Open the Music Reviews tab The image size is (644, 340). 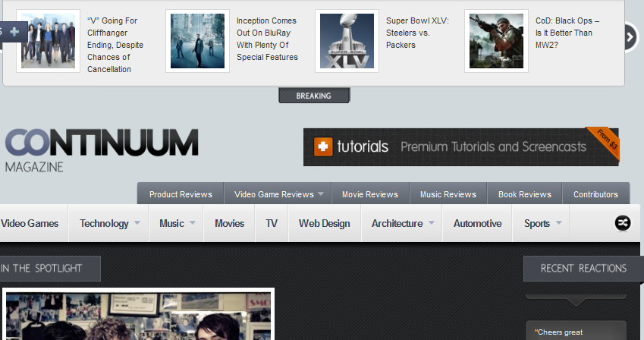tap(448, 194)
